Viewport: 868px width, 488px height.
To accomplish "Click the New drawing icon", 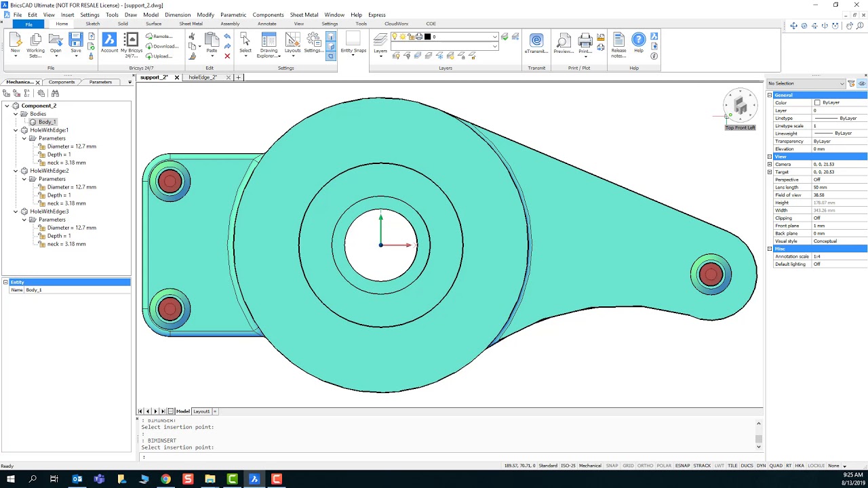I will click(x=15, y=41).
